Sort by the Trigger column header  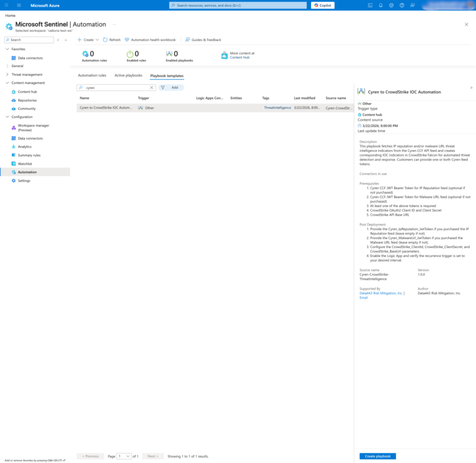click(x=143, y=98)
